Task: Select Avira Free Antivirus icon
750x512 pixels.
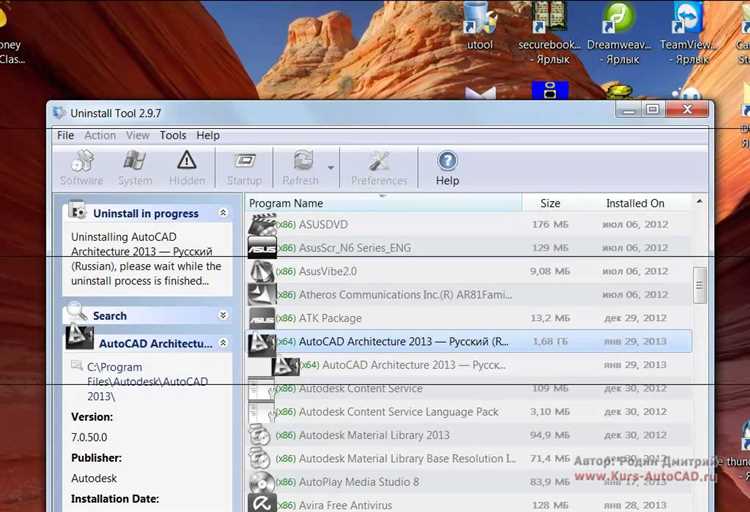Action: [262, 504]
